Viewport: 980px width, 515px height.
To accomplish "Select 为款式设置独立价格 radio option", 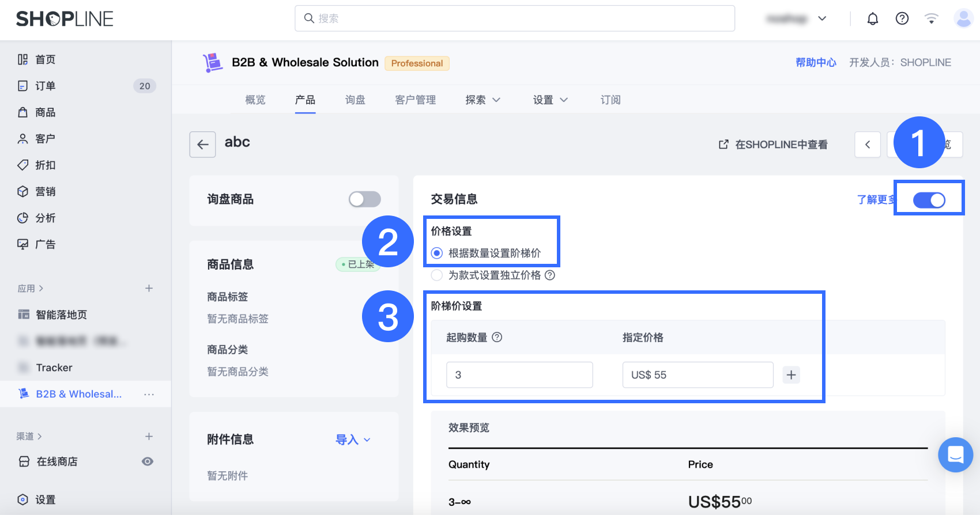I will pos(437,275).
